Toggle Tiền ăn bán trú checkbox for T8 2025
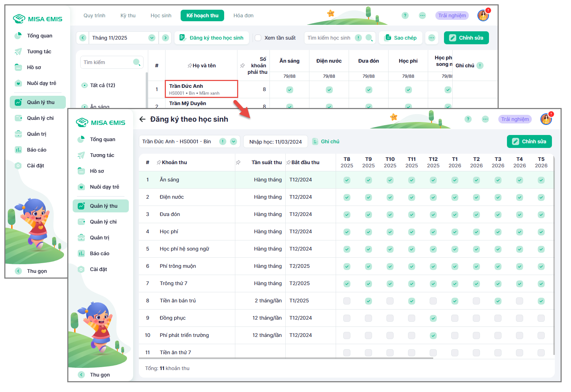571x392 pixels. pyautogui.click(x=347, y=301)
